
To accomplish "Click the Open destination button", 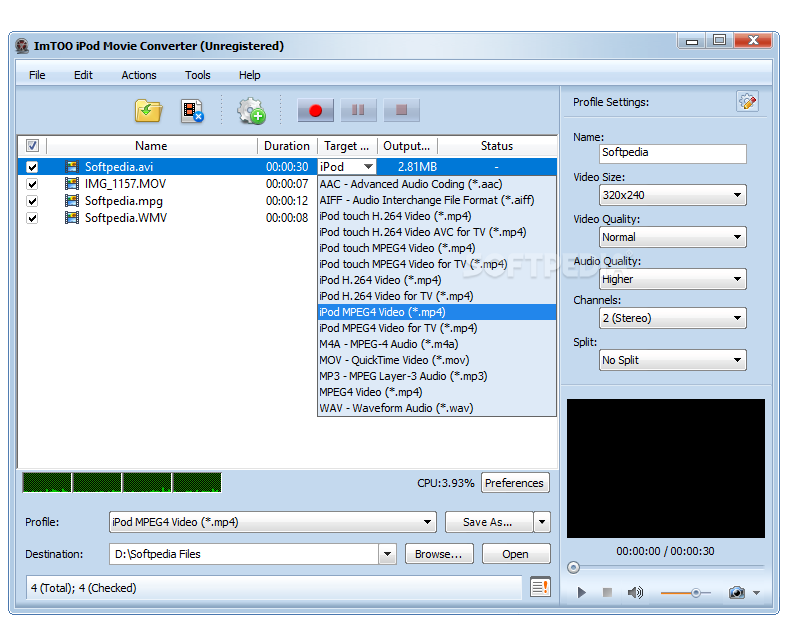I will [x=516, y=554].
